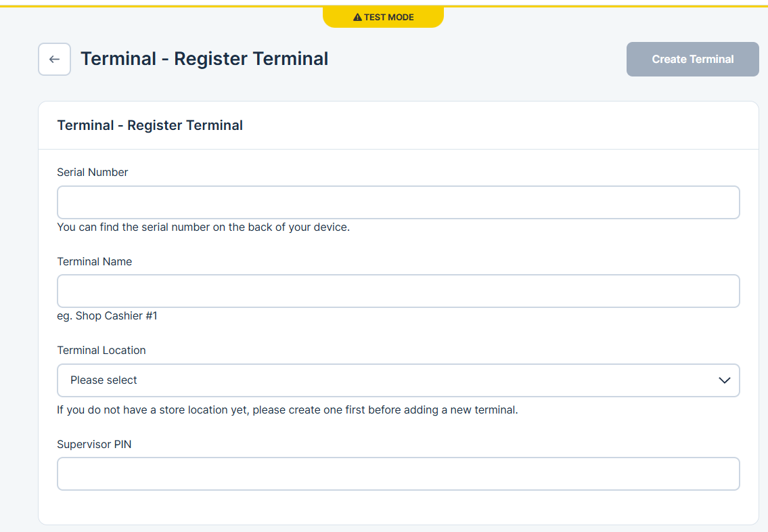Select the Supervisor PIN input field
The width and height of the screenshot is (768, 532).
point(398,474)
